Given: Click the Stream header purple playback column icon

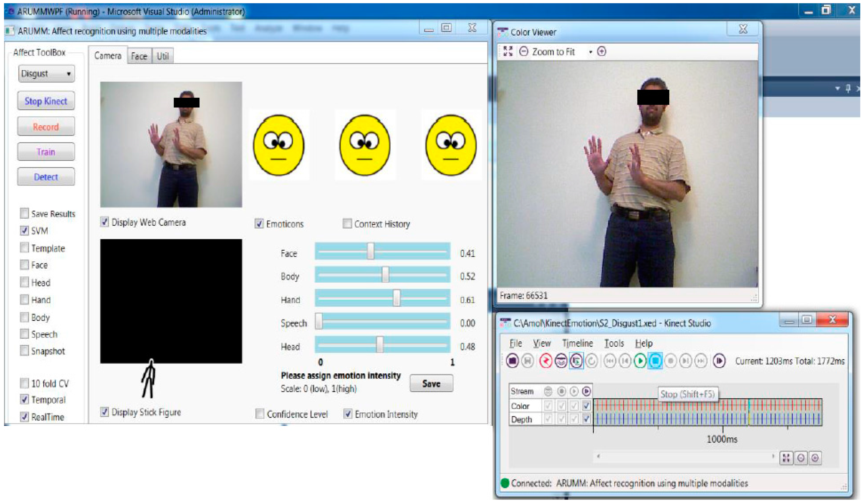Looking at the screenshot, I should point(587,391).
